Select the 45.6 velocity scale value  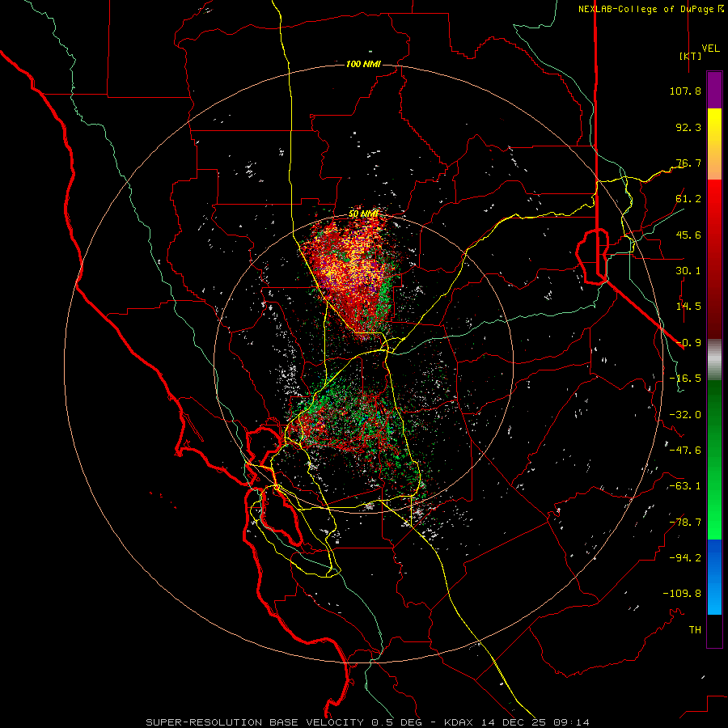pos(688,235)
